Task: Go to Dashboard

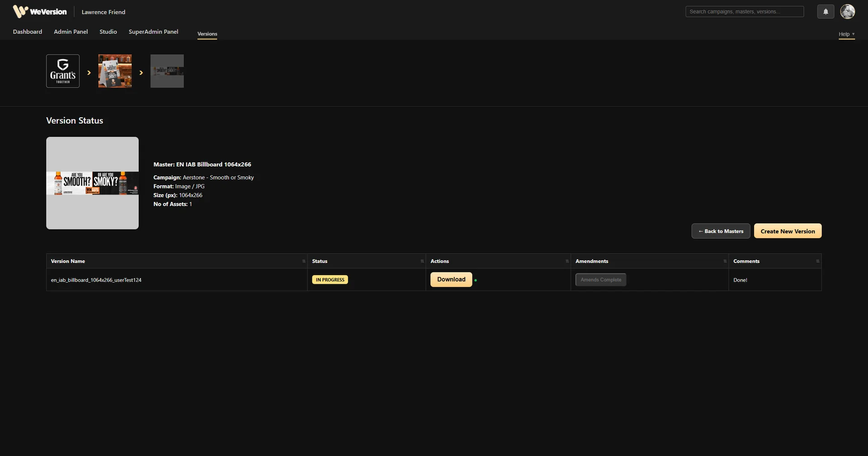Action: pyautogui.click(x=28, y=32)
